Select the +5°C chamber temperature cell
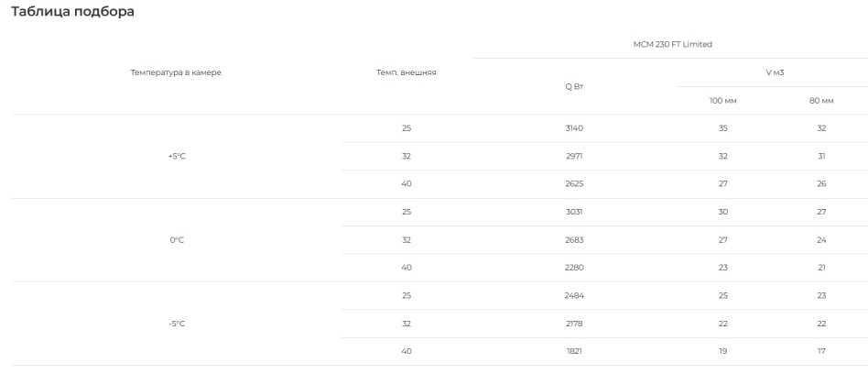 point(177,156)
